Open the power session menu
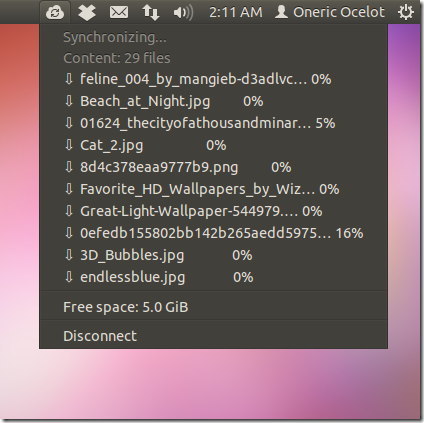Viewport: 424px width, 423px height. click(406, 12)
